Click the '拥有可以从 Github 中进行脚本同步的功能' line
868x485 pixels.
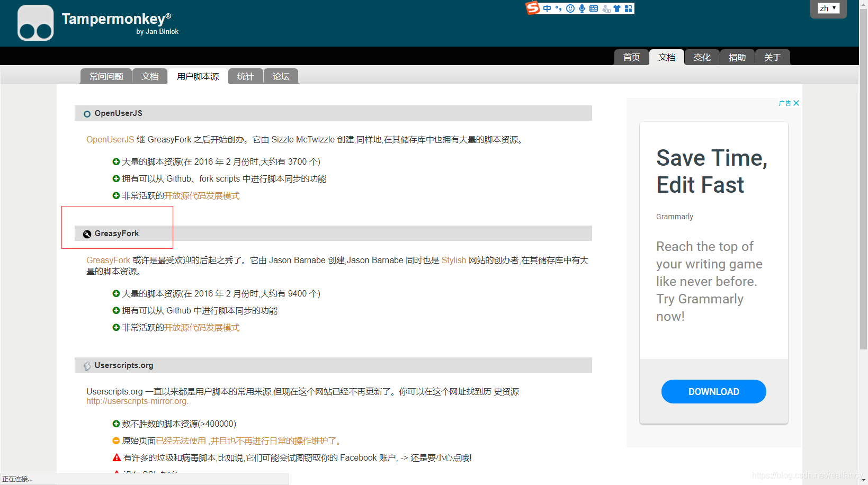coord(200,311)
